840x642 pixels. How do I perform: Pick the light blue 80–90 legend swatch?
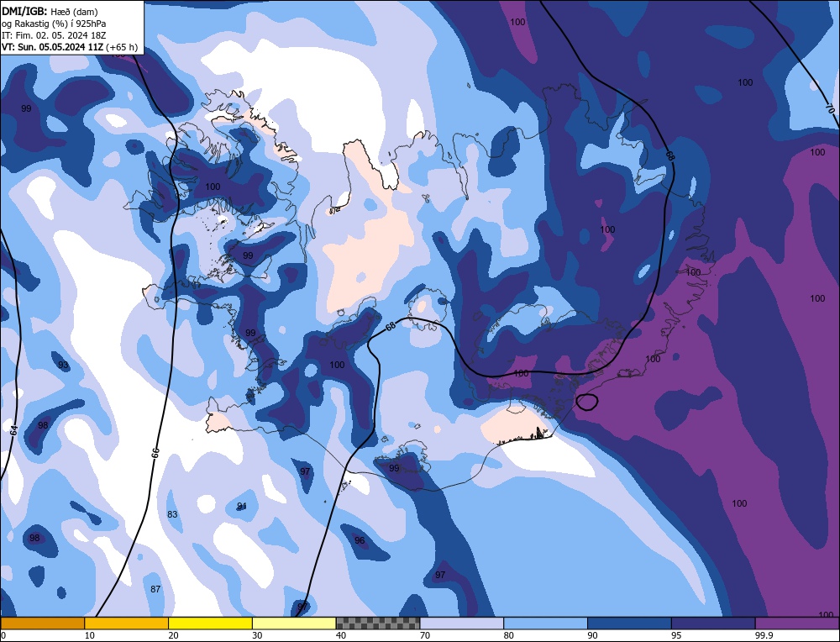[x=545, y=623]
